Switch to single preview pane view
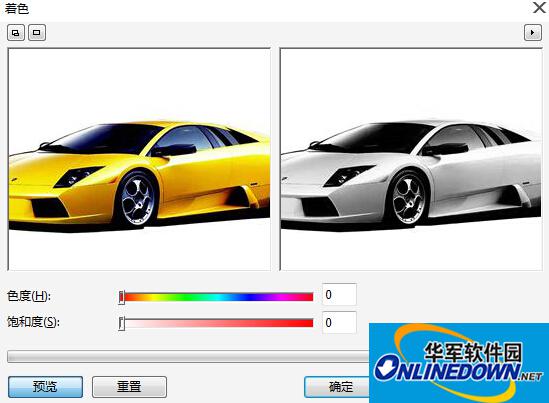 (37, 33)
